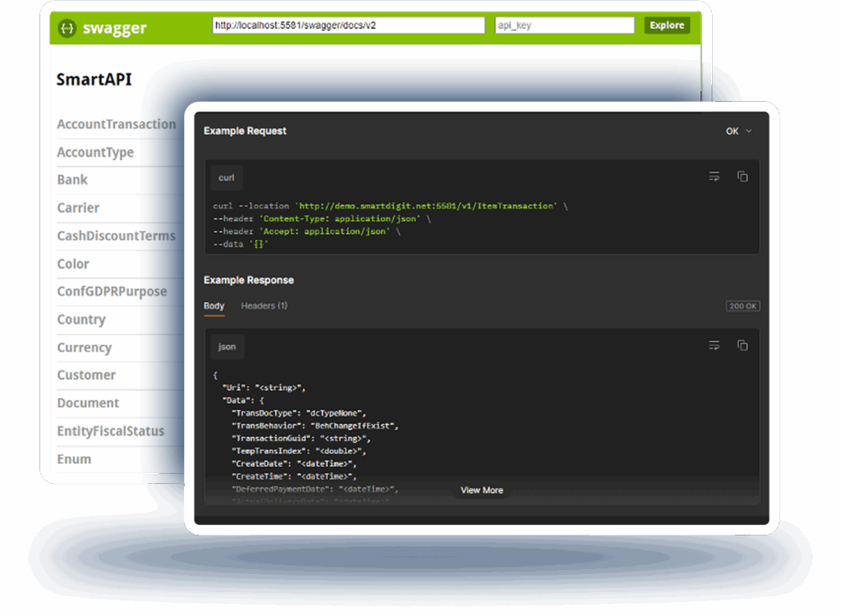Click the ItemTransaction URL in curl command
The width and height of the screenshot is (841, 616).
point(426,206)
